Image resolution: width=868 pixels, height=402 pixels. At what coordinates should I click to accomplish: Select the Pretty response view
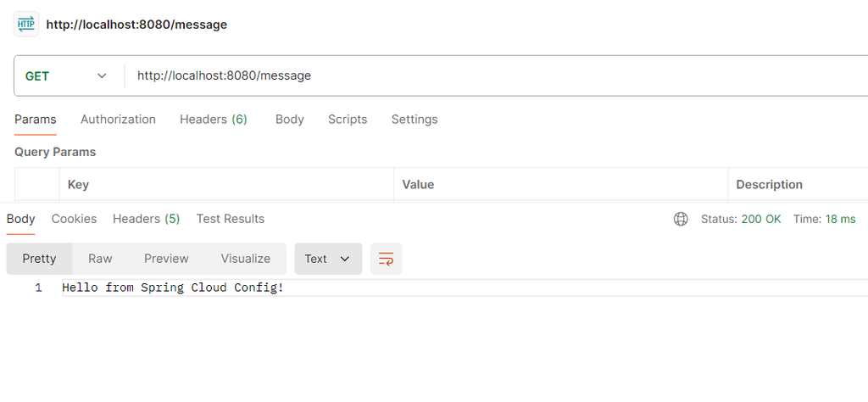[39, 259]
